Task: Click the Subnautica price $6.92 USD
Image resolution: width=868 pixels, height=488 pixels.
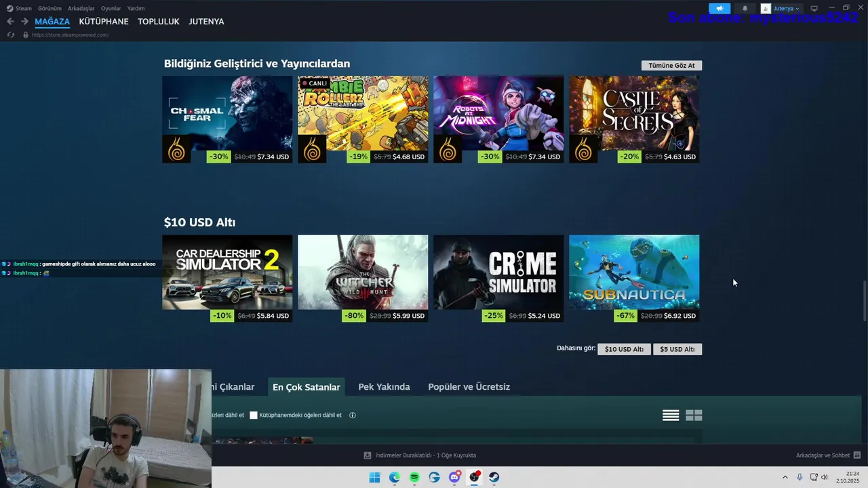Action: tap(679, 316)
